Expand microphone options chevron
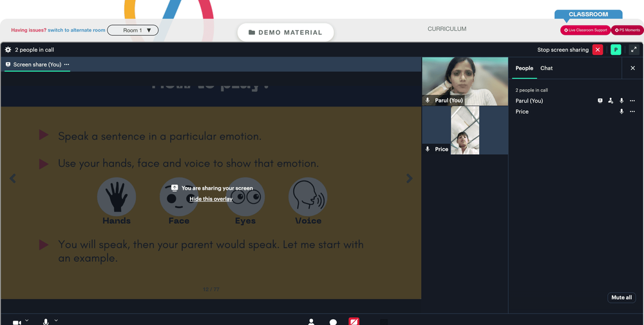The width and height of the screenshot is (644, 325). point(56,320)
